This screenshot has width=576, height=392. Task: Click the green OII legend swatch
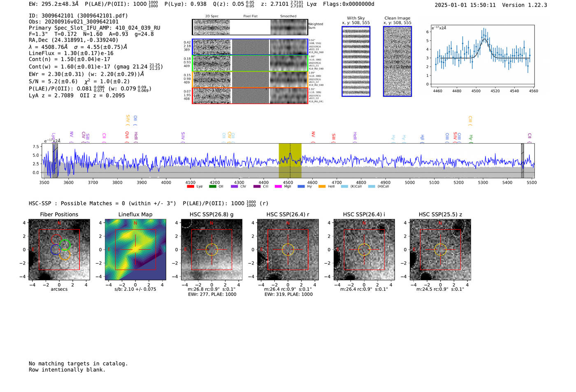coord(213,186)
